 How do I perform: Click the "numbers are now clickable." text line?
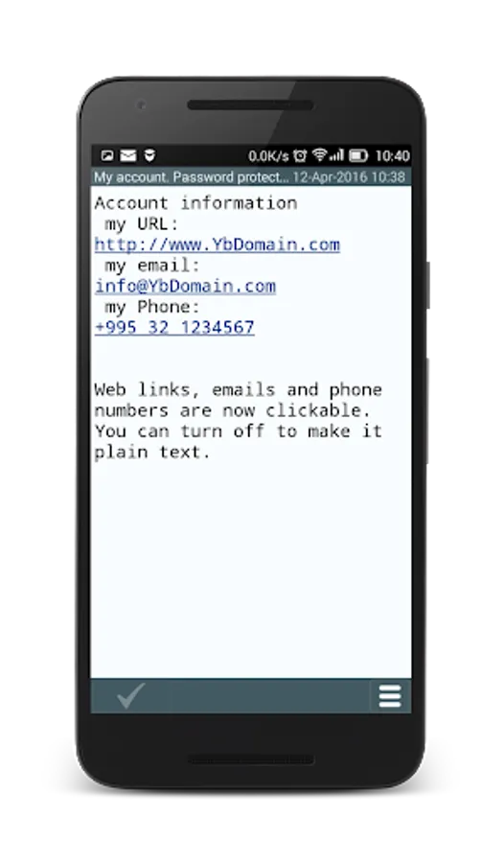click(233, 410)
